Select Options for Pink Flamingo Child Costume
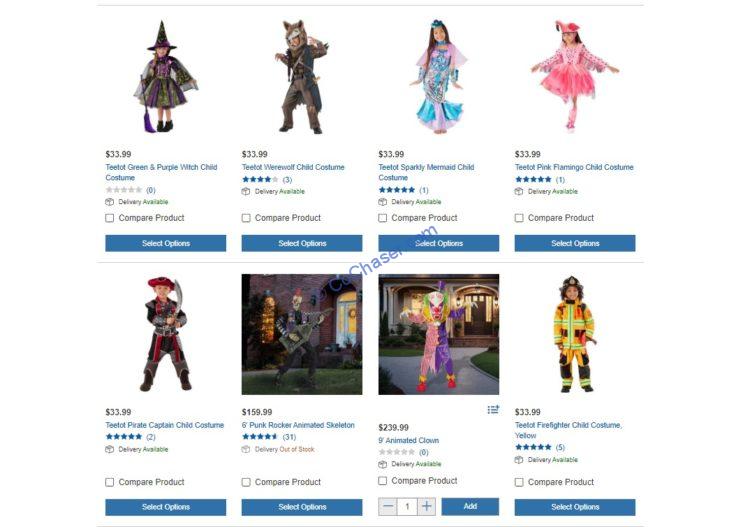 [575, 243]
